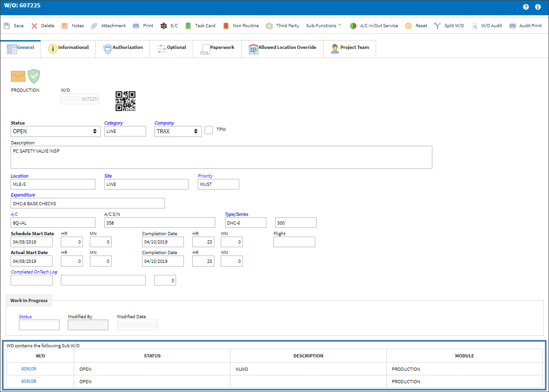Click the A/C label link
This screenshot has height=392, width=549.
[x=14, y=214]
